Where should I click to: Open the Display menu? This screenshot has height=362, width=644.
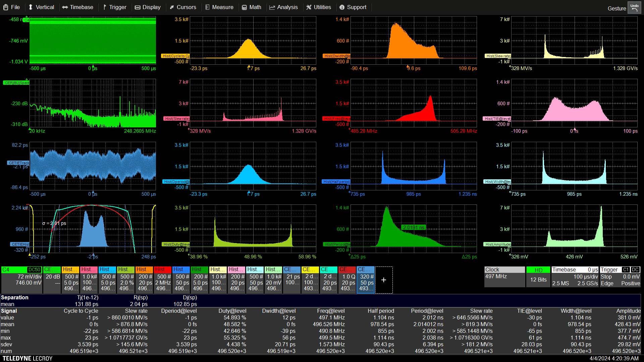click(148, 7)
